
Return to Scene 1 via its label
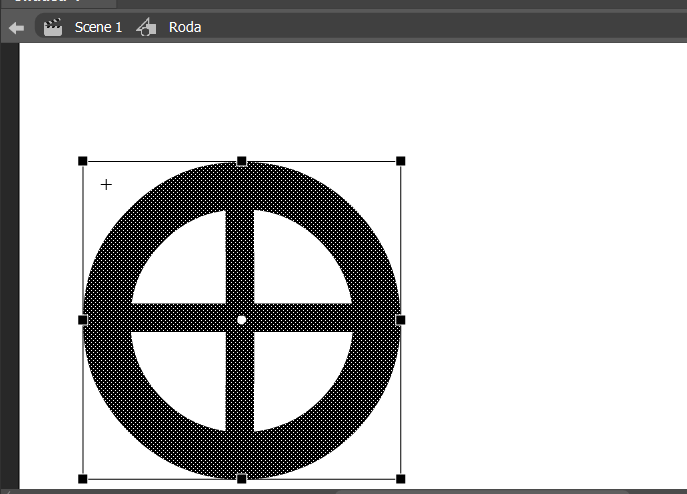(98, 27)
